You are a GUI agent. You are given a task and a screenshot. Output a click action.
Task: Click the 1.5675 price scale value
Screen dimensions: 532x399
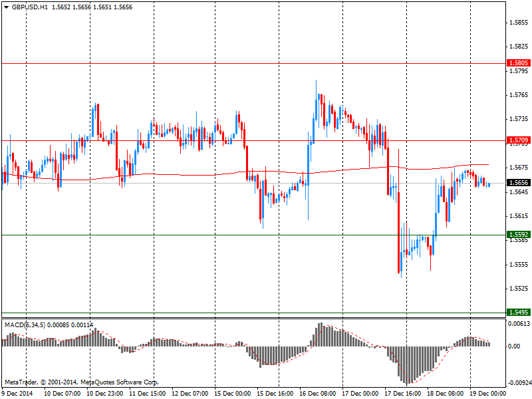519,168
